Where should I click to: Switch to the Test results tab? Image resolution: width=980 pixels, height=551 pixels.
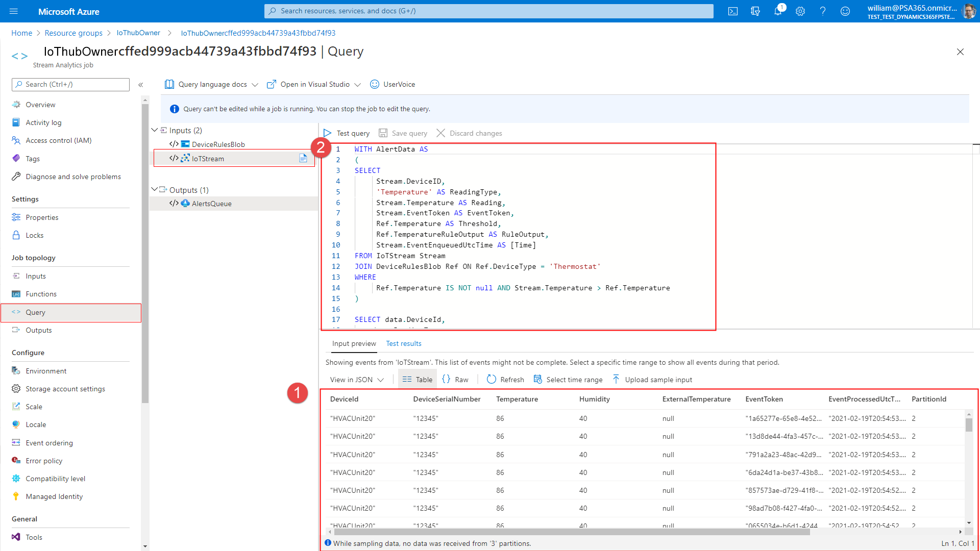click(x=404, y=343)
